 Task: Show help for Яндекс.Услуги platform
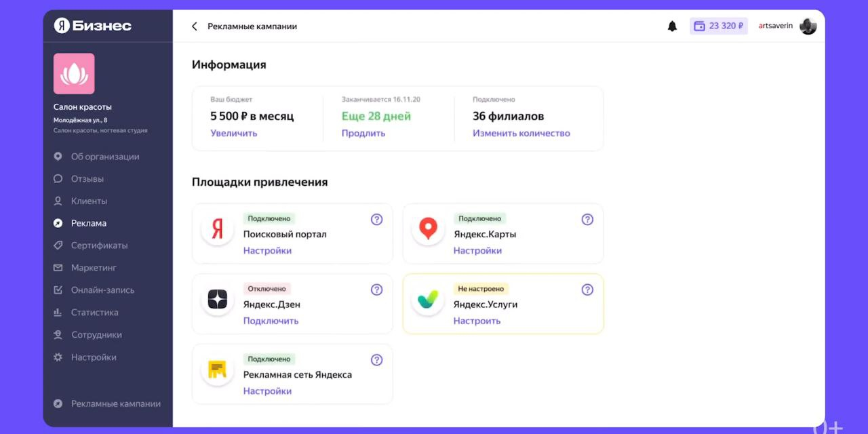[587, 290]
